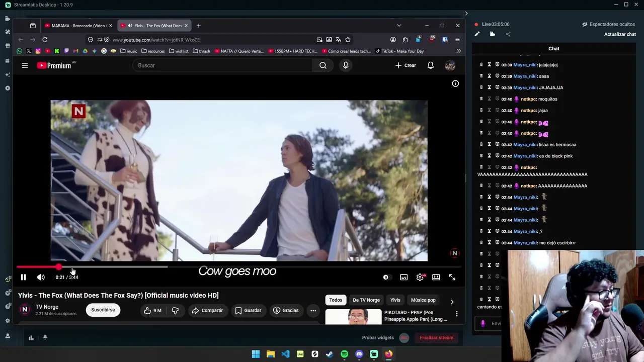Select the Todos filter chip
Screen dimensions: 644x362
point(336,300)
